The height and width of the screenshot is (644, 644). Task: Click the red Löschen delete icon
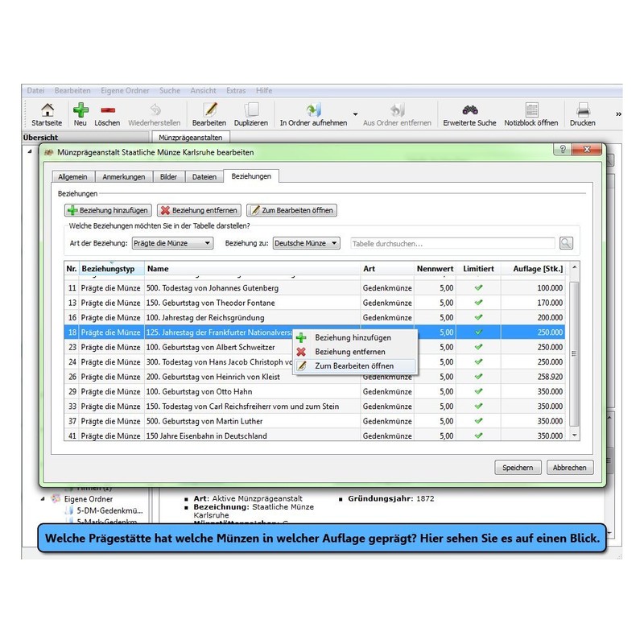pyautogui.click(x=107, y=110)
